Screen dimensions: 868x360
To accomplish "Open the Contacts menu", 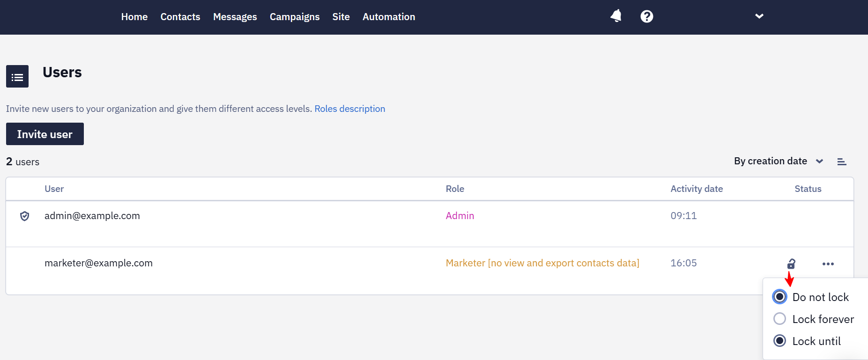I will (180, 17).
